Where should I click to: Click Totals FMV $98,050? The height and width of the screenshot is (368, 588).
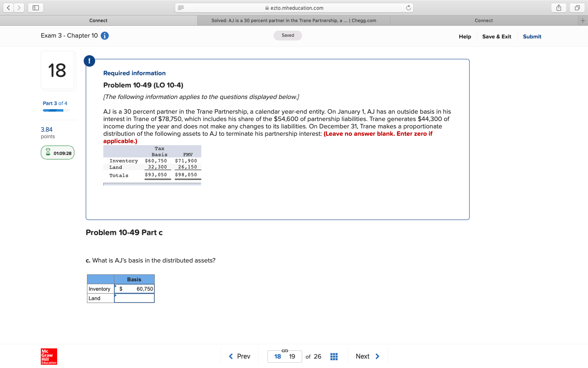click(186, 175)
